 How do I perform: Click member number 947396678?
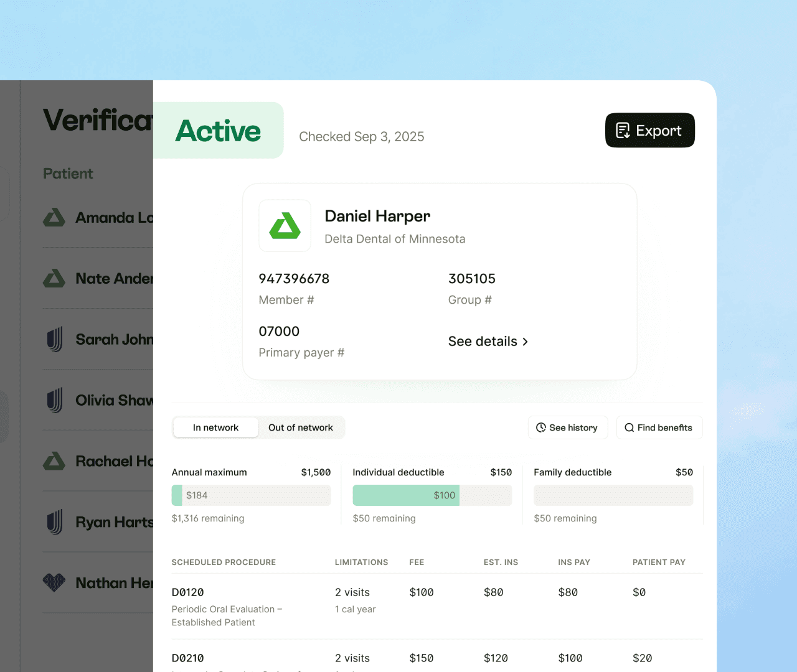[294, 279]
